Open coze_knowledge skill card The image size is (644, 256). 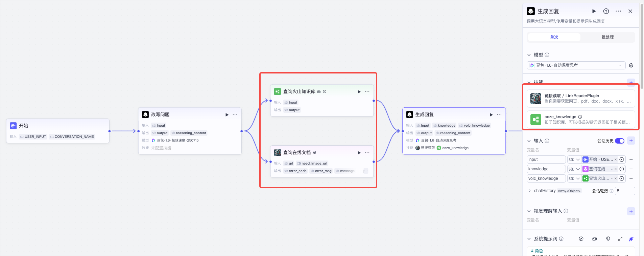581,120
